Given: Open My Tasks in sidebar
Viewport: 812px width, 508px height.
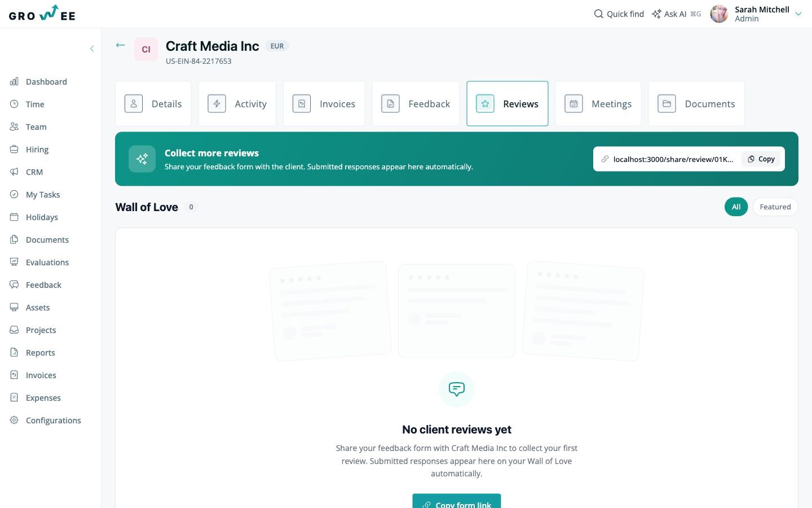Looking at the screenshot, I should click(x=43, y=195).
